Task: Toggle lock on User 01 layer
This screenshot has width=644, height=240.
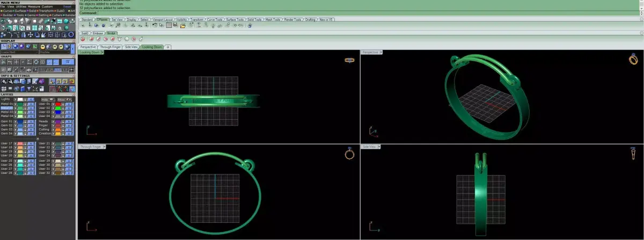Action: pyautogui.click(x=63, y=104)
